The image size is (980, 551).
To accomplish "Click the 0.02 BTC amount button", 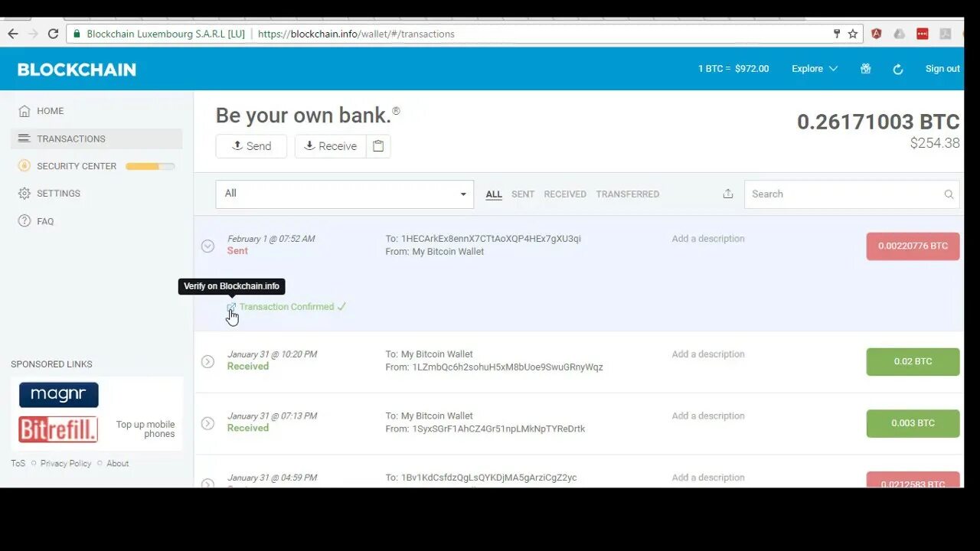I will (913, 362).
